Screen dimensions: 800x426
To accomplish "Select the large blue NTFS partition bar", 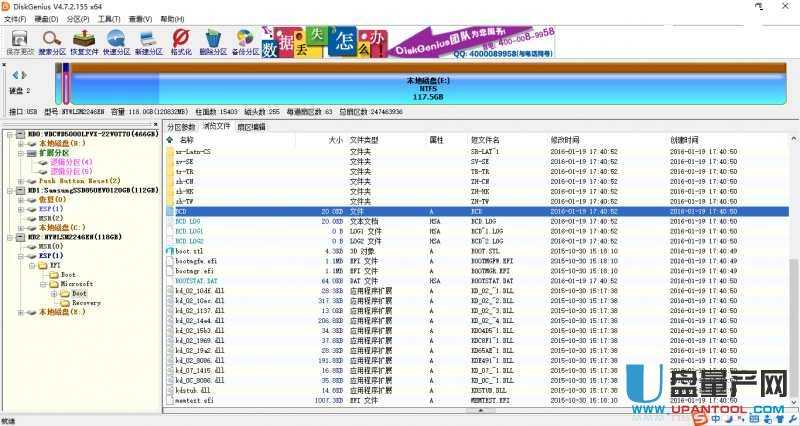I will pos(430,85).
